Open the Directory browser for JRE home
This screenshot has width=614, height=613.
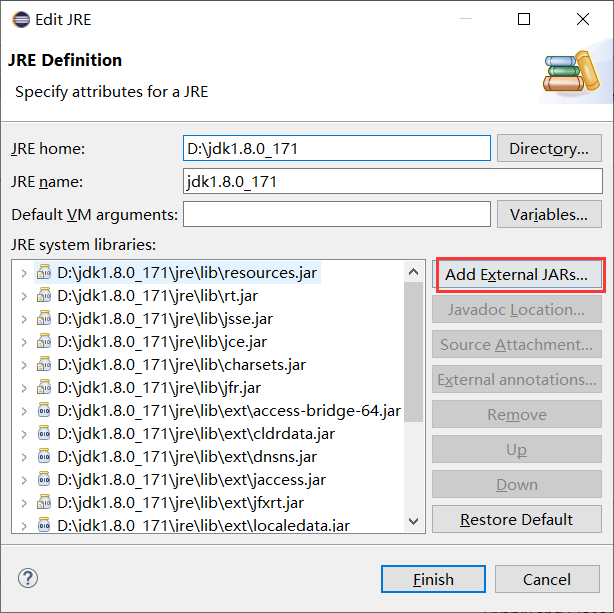click(549, 149)
